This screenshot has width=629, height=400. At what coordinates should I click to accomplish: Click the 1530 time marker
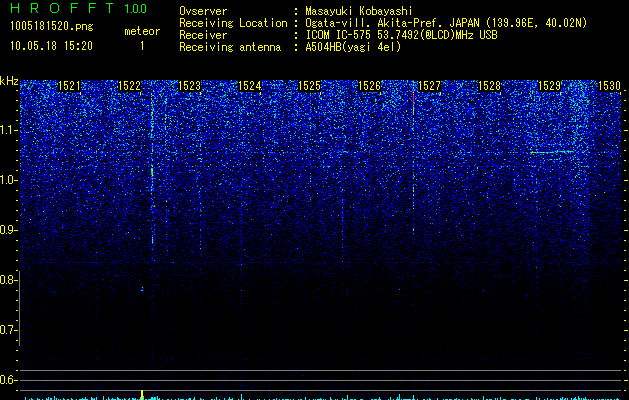609,86
